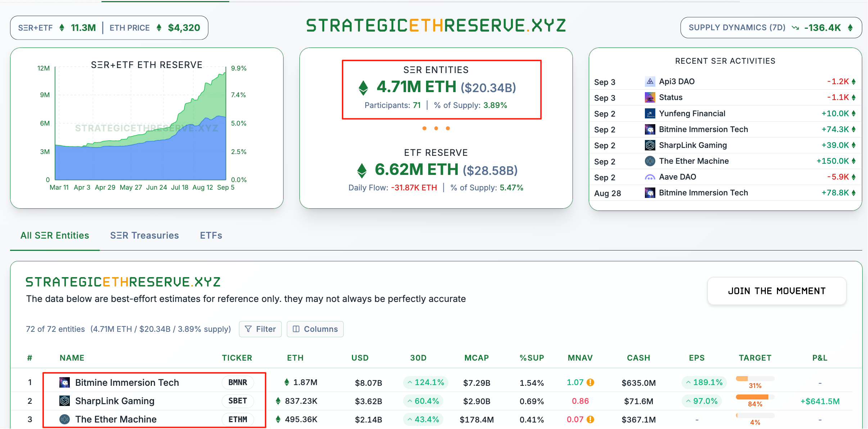Click the Yunfeng Financial logo icon

coord(650,114)
